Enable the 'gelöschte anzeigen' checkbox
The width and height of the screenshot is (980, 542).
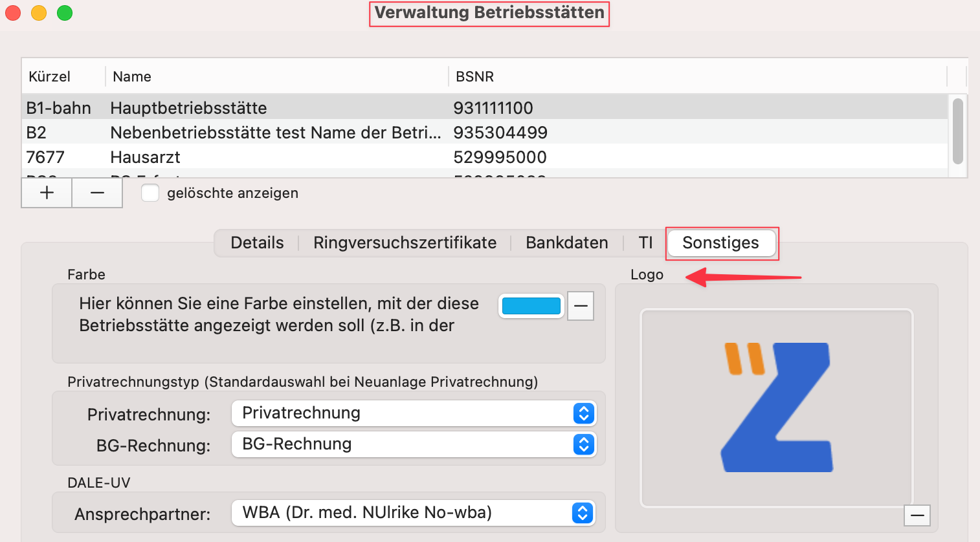pyautogui.click(x=150, y=193)
